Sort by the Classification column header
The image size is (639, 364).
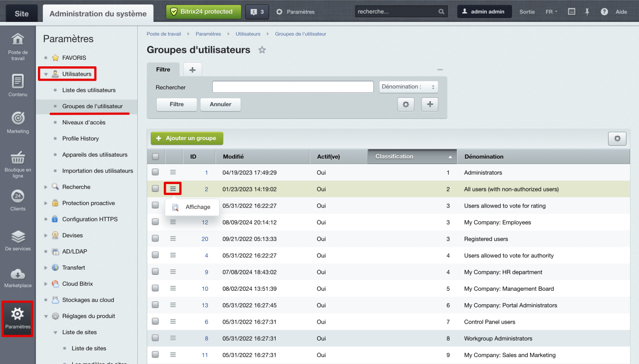pyautogui.click(x=412, y=157)
